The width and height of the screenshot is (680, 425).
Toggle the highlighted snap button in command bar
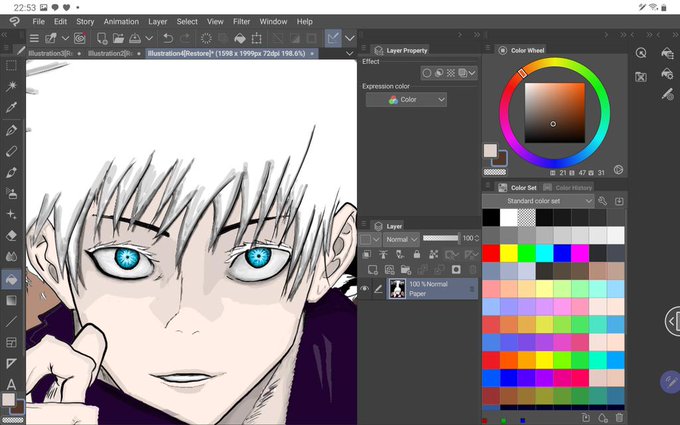[333, 39]
